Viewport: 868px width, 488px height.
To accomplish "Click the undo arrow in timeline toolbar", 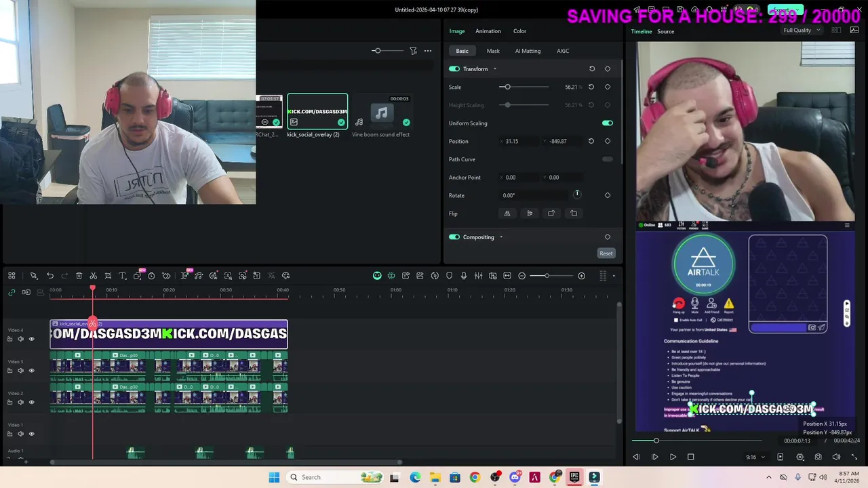I will (x=50, y=276).
